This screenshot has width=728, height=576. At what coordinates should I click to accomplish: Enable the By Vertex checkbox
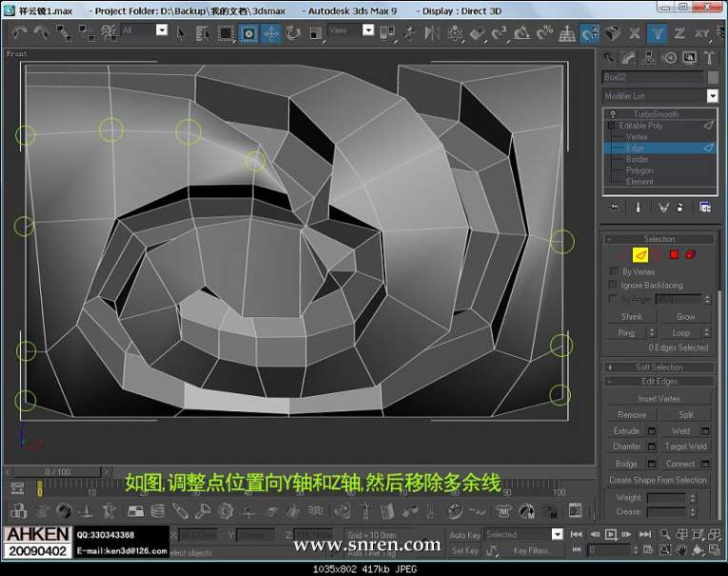[x=614, y=270]
